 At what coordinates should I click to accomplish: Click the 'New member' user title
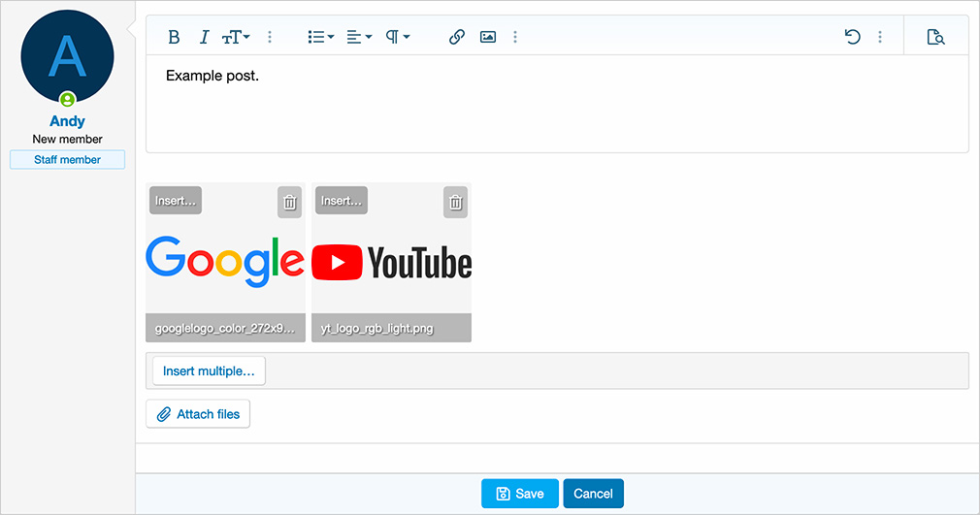tap(68, 140)
